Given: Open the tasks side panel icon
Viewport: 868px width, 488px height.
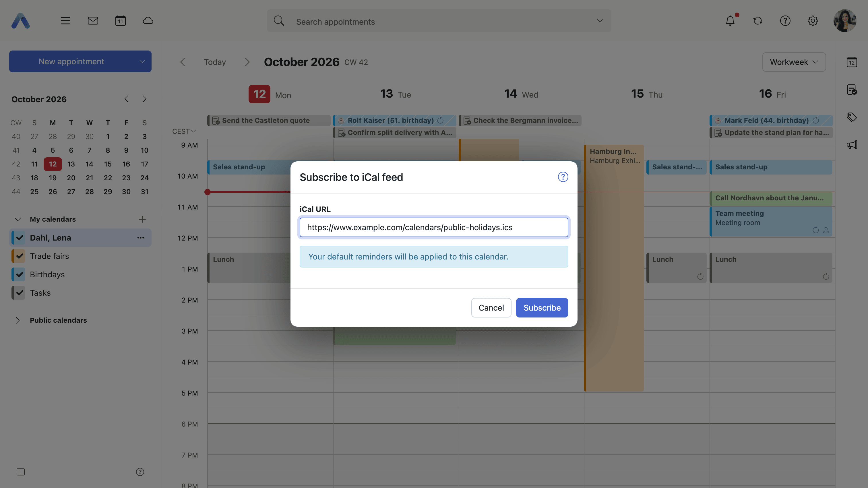Looking at the screenshot, I should tap(852, 90).
